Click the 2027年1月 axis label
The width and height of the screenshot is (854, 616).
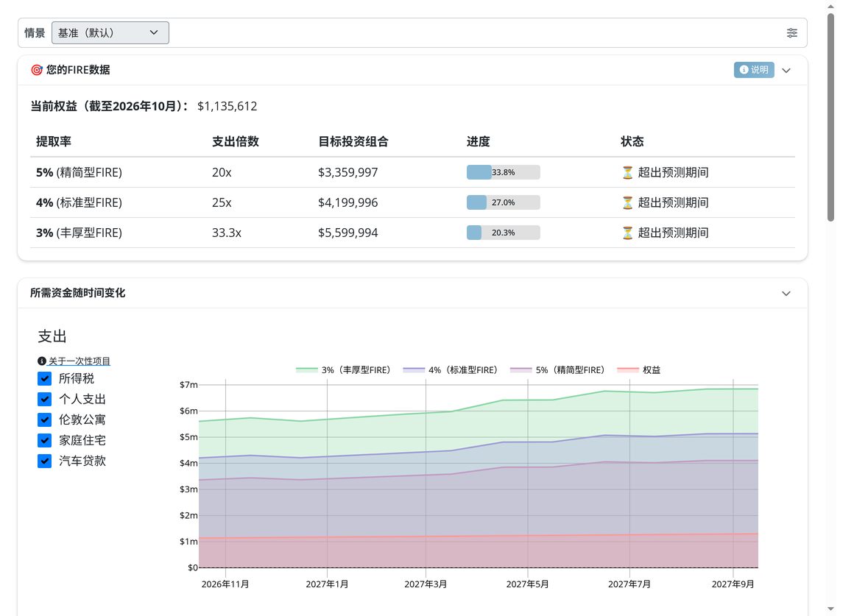[328, 584]
